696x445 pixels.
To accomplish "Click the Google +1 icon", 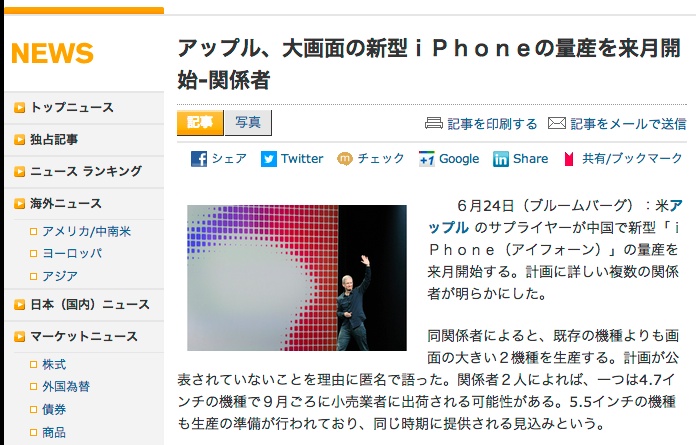I will pyautogui.click(x=427, y=159).
